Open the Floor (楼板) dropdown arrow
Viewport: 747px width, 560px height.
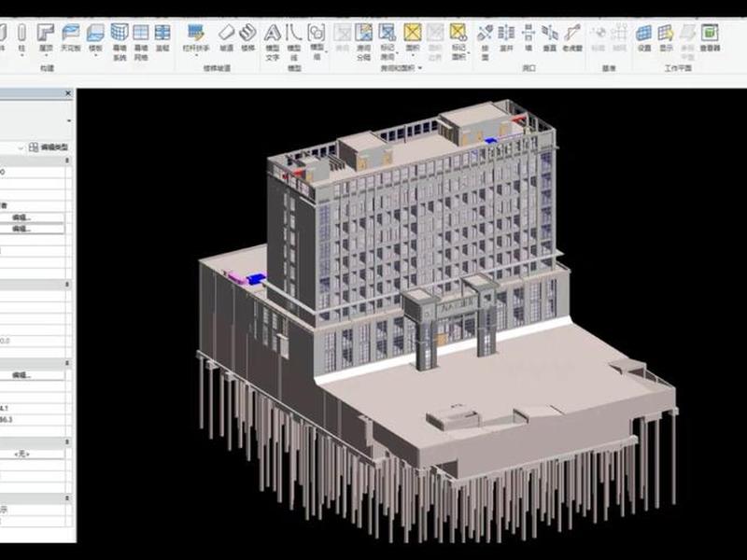pyautogui.click(x=95, y=56)
